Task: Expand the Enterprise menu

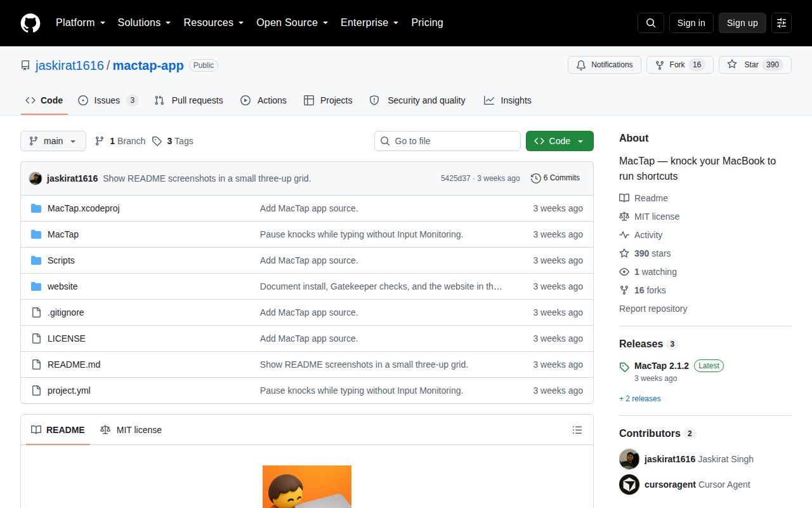Action: [x=370, y=23]
